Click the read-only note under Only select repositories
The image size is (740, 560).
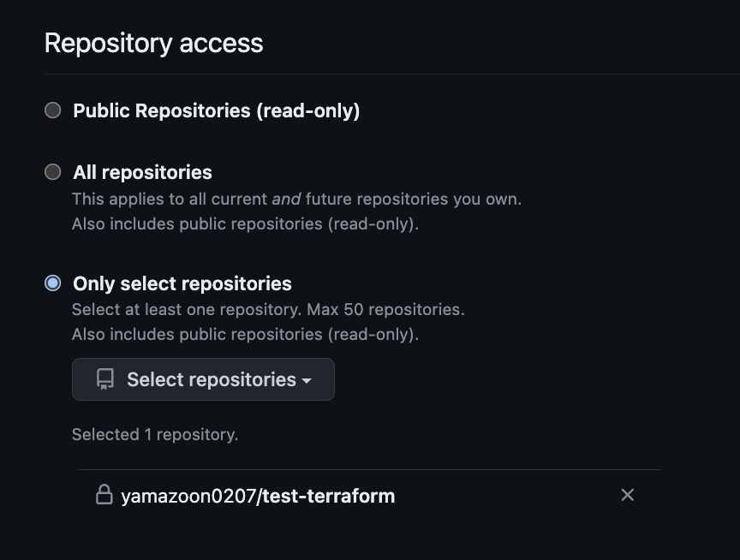click(x=246, y=335)
